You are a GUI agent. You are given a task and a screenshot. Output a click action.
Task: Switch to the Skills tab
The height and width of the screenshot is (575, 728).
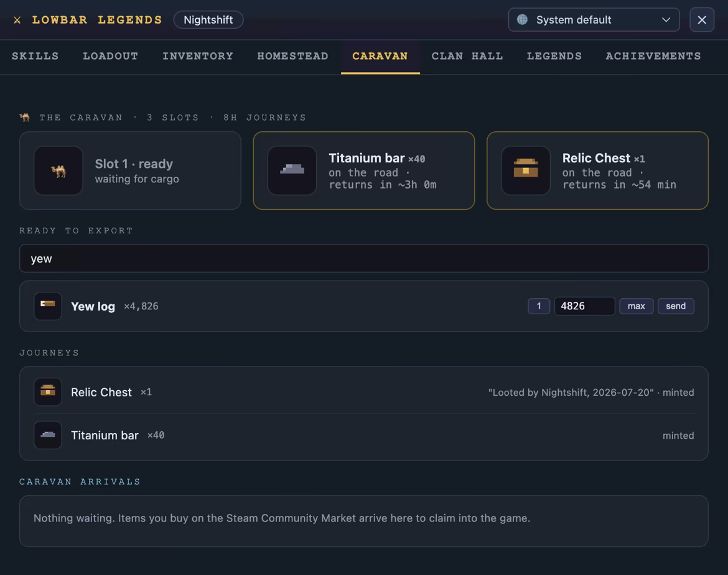pyautogui.click(x=35, y=56)
